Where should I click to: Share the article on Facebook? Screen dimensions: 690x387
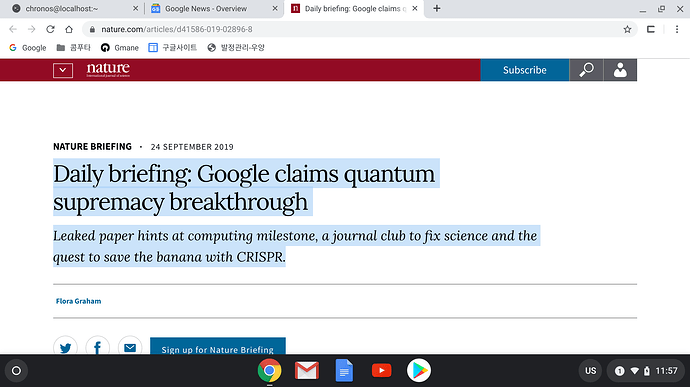pyautogui.click(x=97, y=347)
